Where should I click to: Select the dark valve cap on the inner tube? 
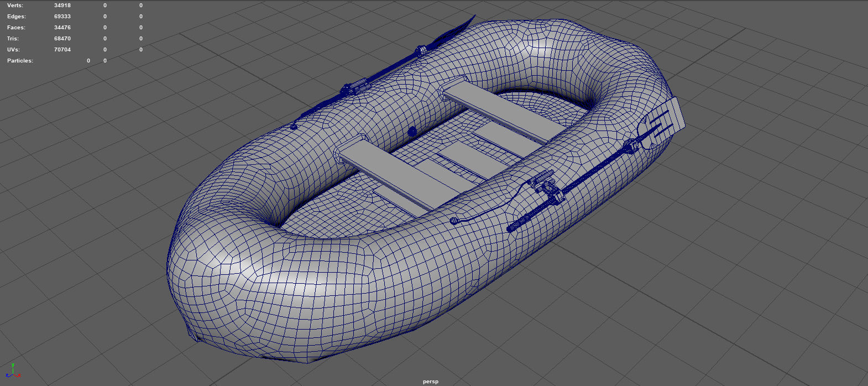pos(411,132)
